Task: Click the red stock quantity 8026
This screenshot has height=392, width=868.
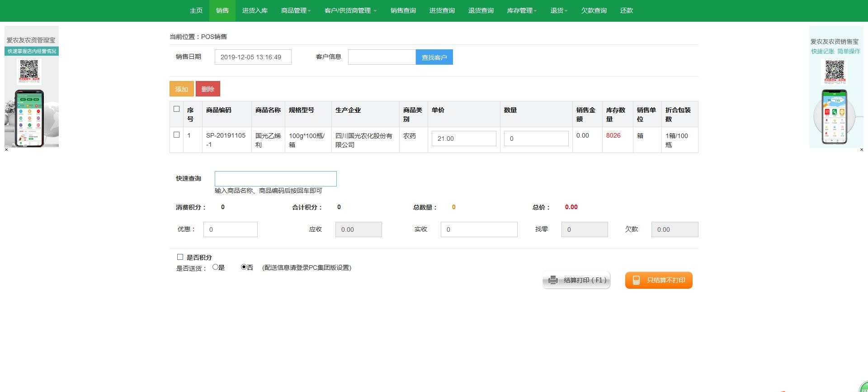Action: [613, 135]
